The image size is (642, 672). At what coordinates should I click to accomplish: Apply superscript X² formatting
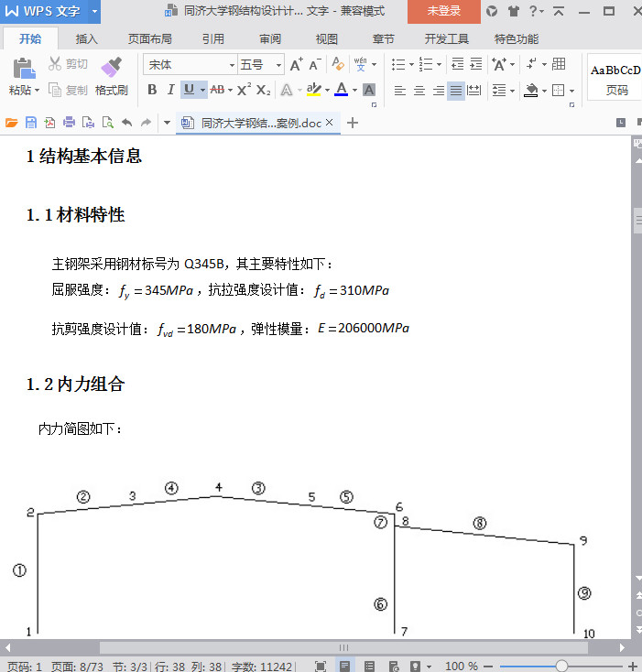pyautogui.click(x=244, y=90)
